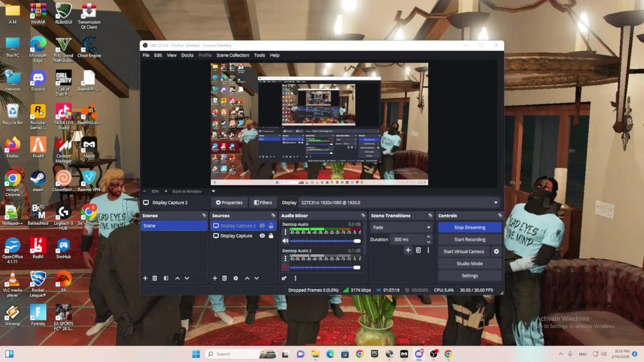Increase transition duration stepper up

429,237
